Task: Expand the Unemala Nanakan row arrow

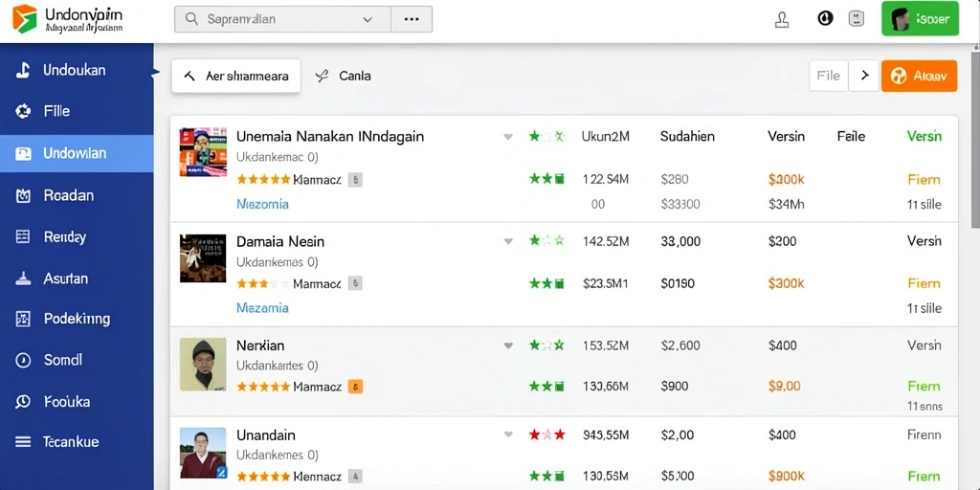Action: (x=508, y=137)
